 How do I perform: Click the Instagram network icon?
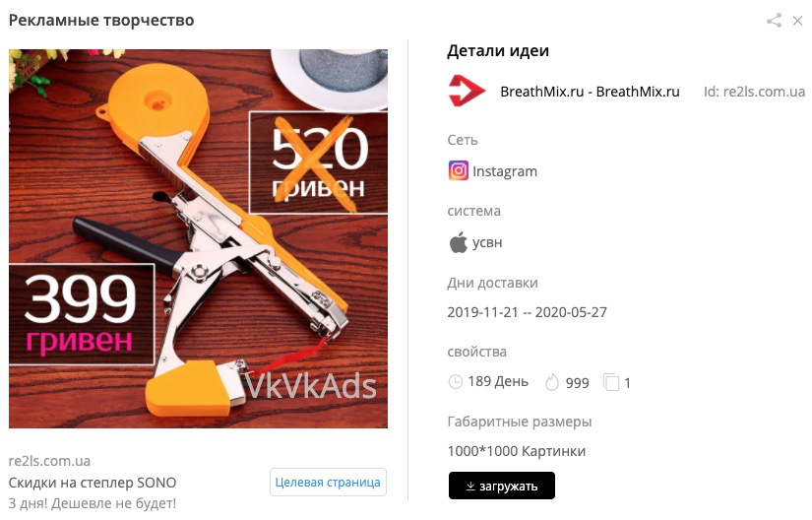(459, 171)
